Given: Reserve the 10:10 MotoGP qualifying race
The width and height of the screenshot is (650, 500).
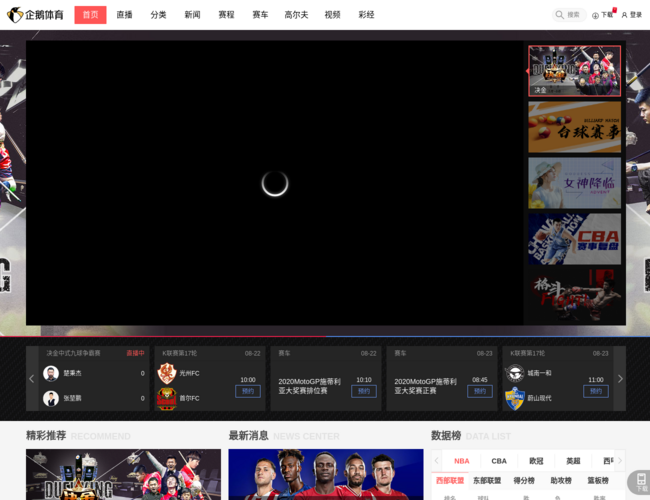Looking at the screenshot, I should click(x=364, y=391).
